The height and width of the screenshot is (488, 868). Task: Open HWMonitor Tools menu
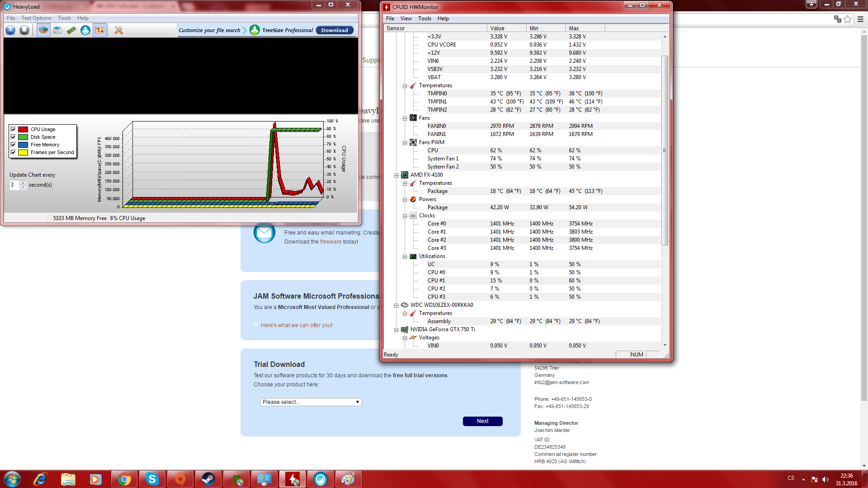425,19
